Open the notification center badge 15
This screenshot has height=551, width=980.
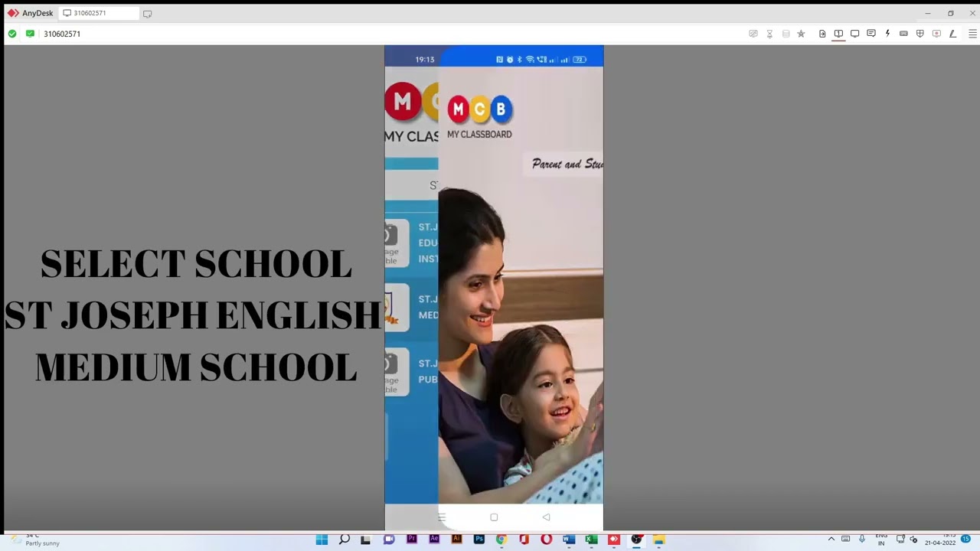(966, 540)
